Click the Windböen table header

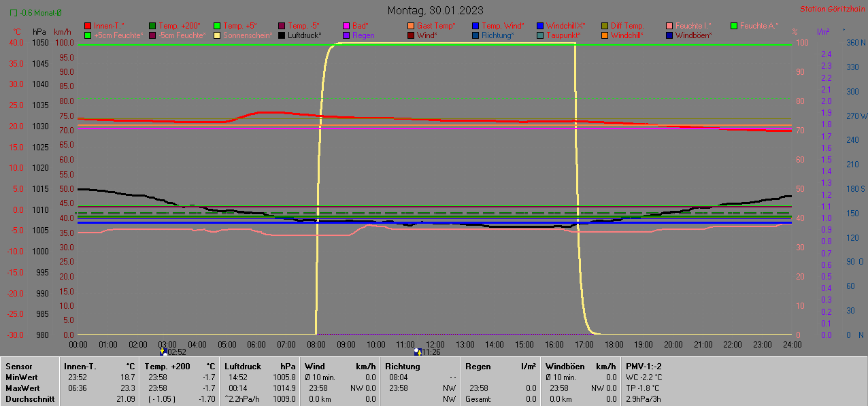pyautogui.click(x=565, y=367)
